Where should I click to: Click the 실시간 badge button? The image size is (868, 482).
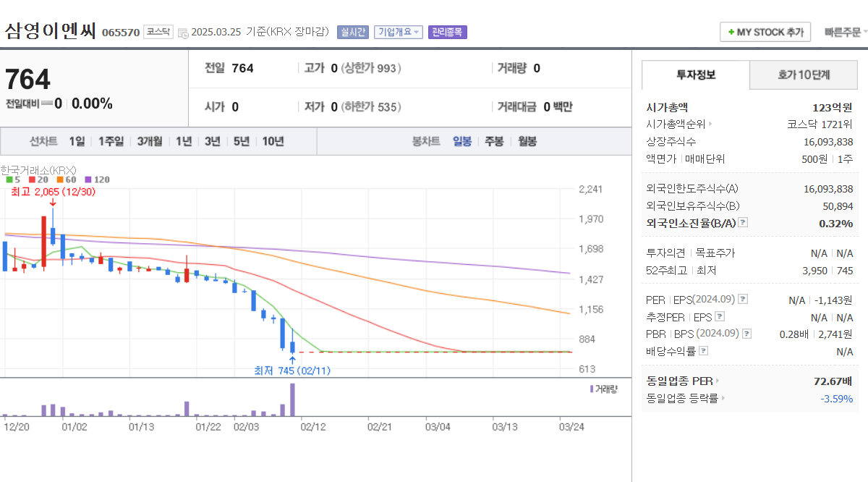tap(353, 33)
